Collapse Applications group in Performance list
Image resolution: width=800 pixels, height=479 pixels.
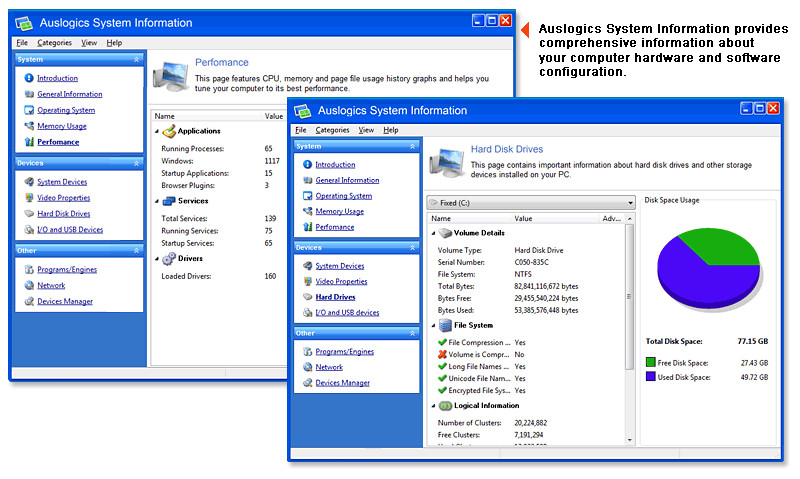point(157,132)
